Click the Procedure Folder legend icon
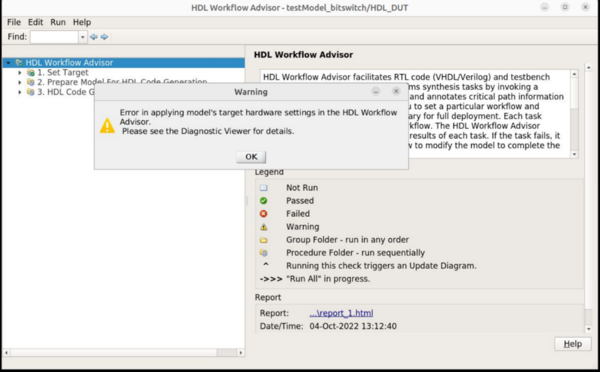This screenshot has width=600, height=372. click(264, 253)
